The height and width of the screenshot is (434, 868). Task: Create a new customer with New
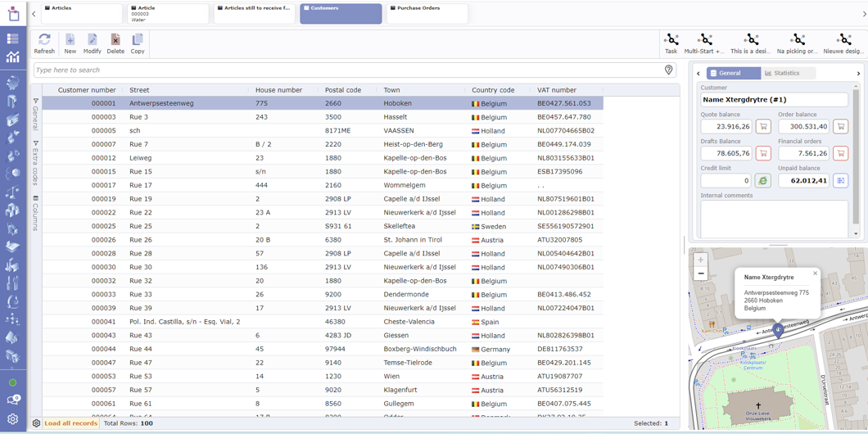(x=70, y=43)
